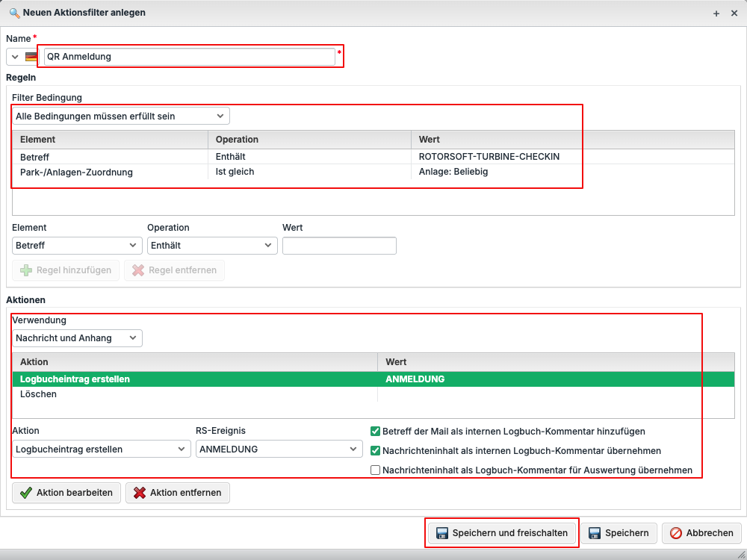Open the Filter Bedingung dropdown
The width and height of the screenshot is (747, 560).
tap(121, 116)
